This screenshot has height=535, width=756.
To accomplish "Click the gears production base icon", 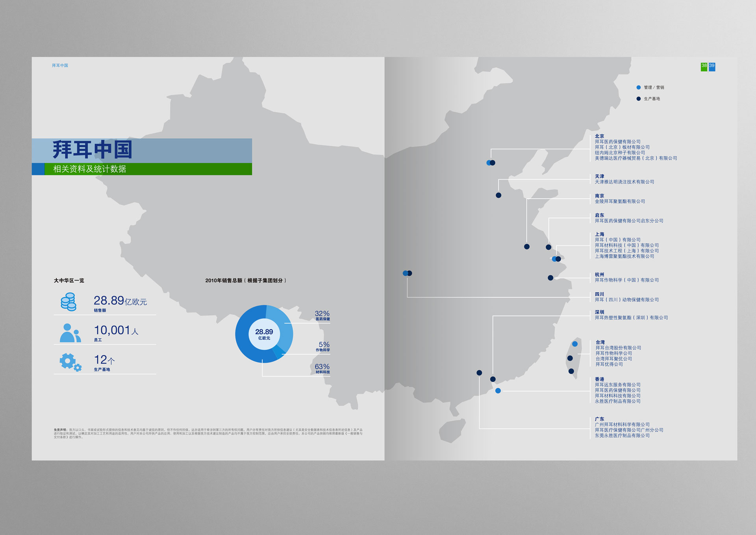I will point(70,362).
